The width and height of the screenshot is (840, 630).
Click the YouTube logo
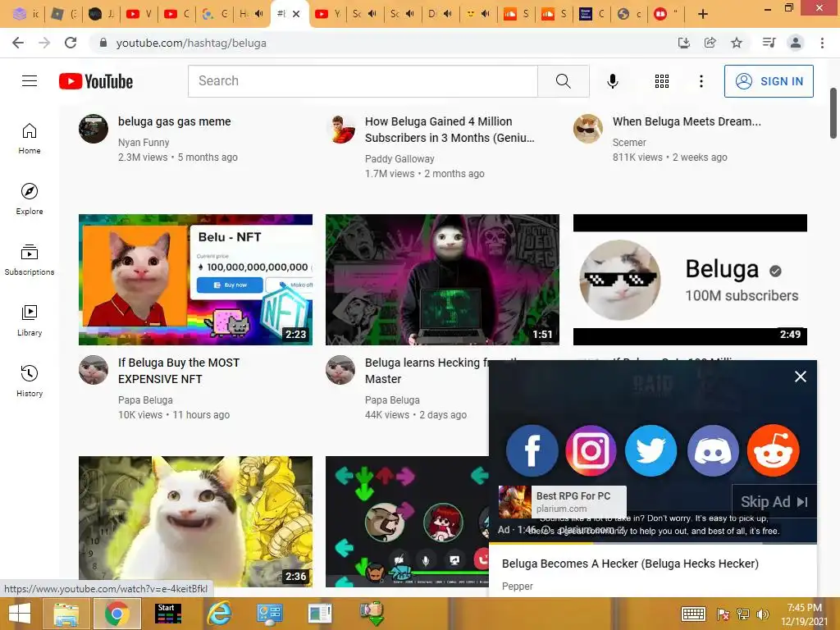[x=96, y=81]
